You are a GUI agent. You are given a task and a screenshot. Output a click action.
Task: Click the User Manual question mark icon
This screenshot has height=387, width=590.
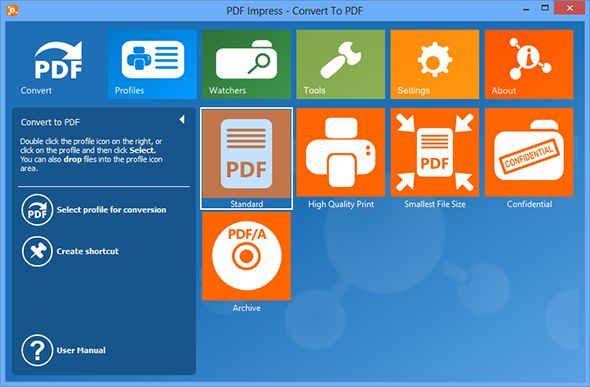(37, 350)
